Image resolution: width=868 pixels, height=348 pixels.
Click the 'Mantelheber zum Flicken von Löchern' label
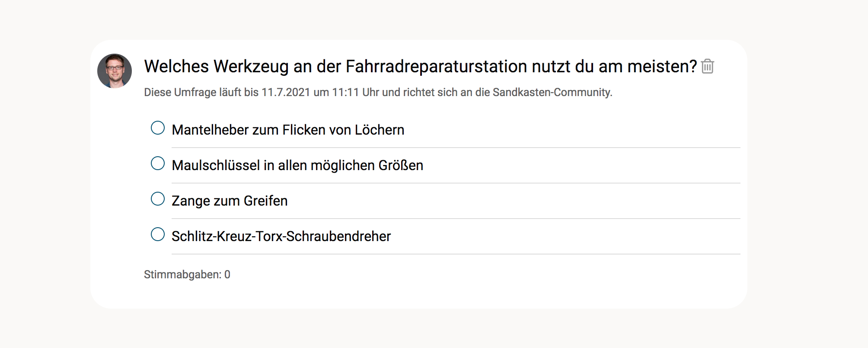pos(288,130)
